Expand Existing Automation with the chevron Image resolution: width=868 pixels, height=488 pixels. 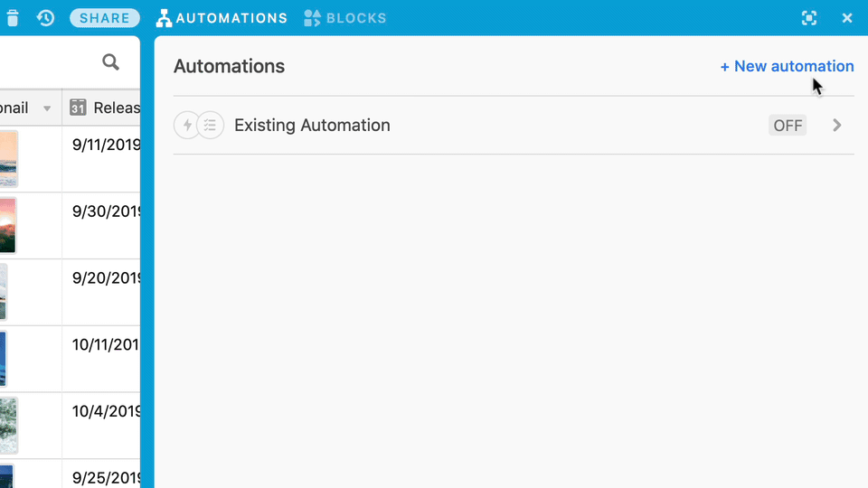pyautogui.click(x=837, y=126)
